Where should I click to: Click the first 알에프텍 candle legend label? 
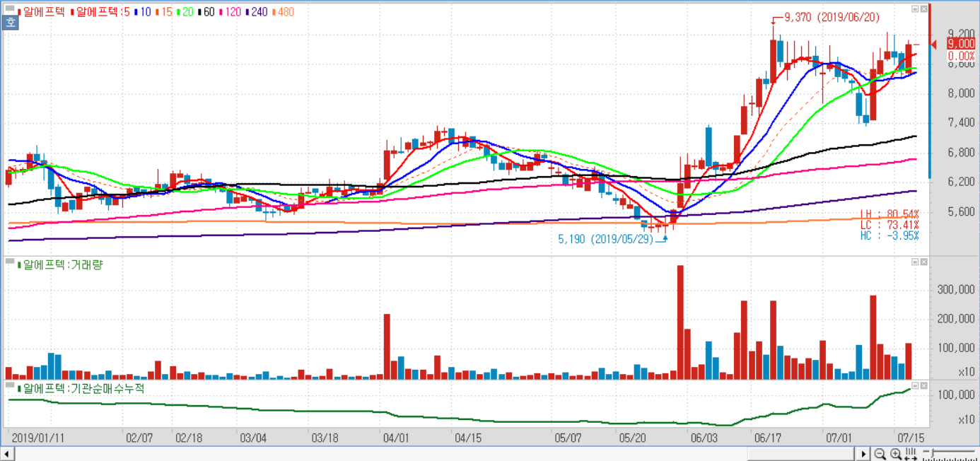[x=42, y=12]
